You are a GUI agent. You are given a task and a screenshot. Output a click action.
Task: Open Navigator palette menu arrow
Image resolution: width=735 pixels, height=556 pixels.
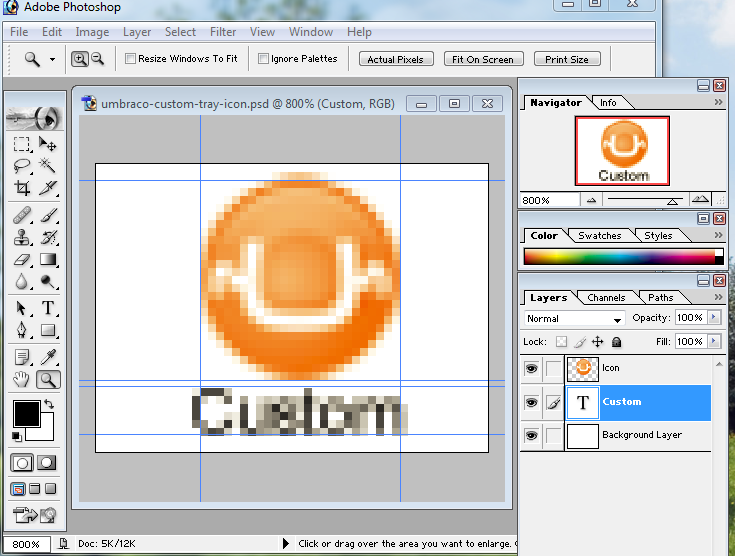pos(718,102)
